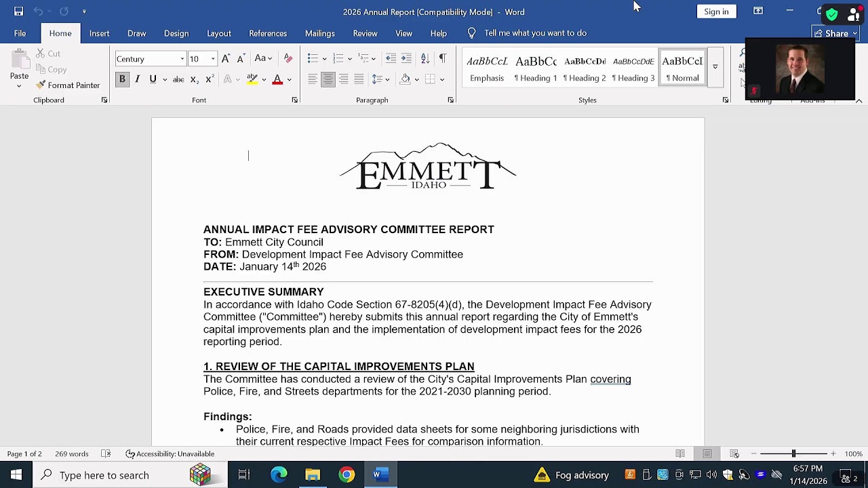Switch to Print Layout view
Viewport: 868px width, 488px height.
coord(707,453)
